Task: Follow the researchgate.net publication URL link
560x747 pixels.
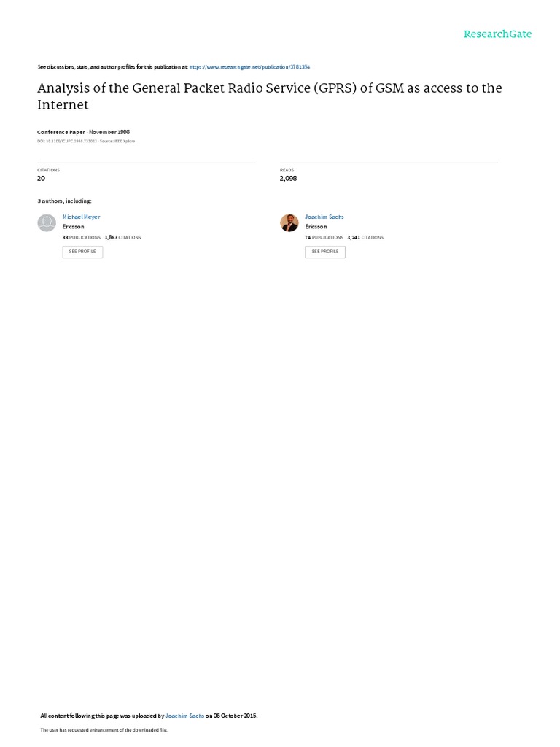Action: pyautogui.click(x=249, y=67)
